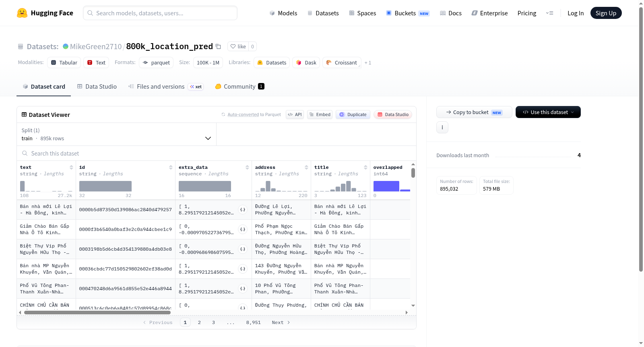Image resolution: width=644 pixels, height=347 pixels.
Task: Open Data Studio from viewer header
Action: tap(393, 114)
